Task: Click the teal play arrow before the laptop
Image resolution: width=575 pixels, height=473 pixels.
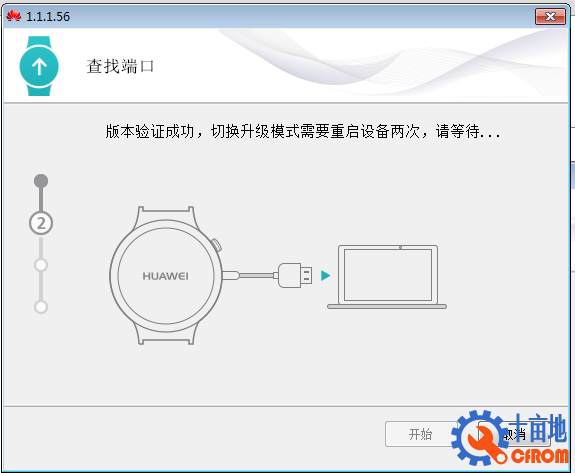Action: 326,275
